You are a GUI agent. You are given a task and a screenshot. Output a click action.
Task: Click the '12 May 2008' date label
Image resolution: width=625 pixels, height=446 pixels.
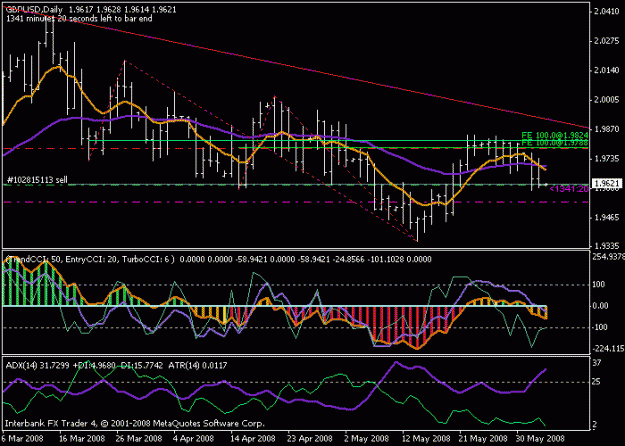(426, 439)
